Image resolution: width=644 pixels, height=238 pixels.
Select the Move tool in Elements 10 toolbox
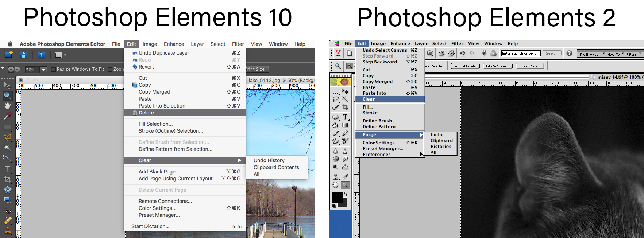[x=7, y=85]
